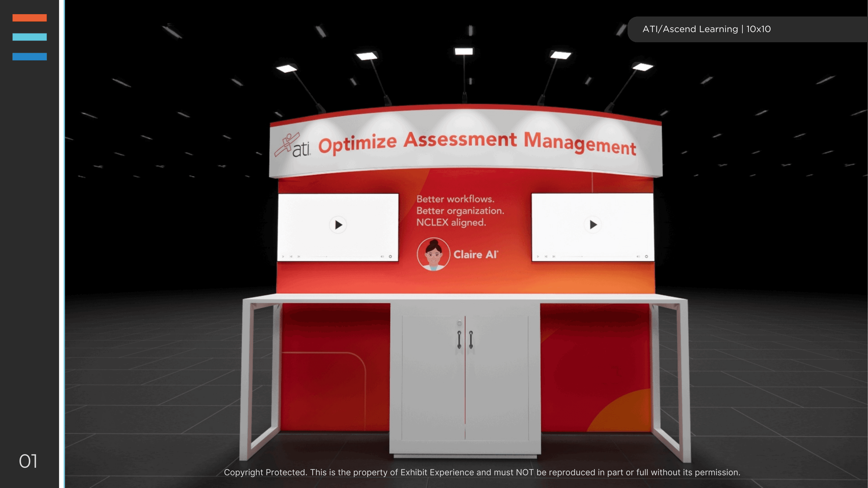The image size is (868, 488).
Task: Click the Claire AI avatar portrait
Action: click(433, 254)
